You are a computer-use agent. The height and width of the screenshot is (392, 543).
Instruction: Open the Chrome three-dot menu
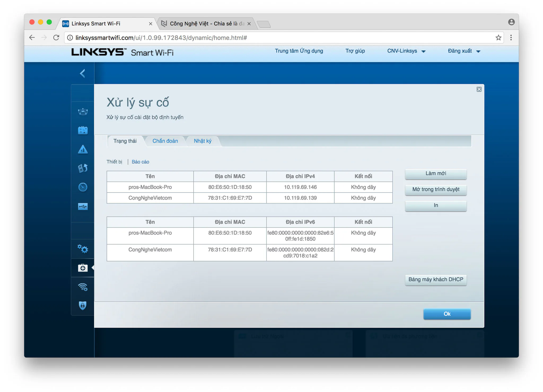(511, 38)
